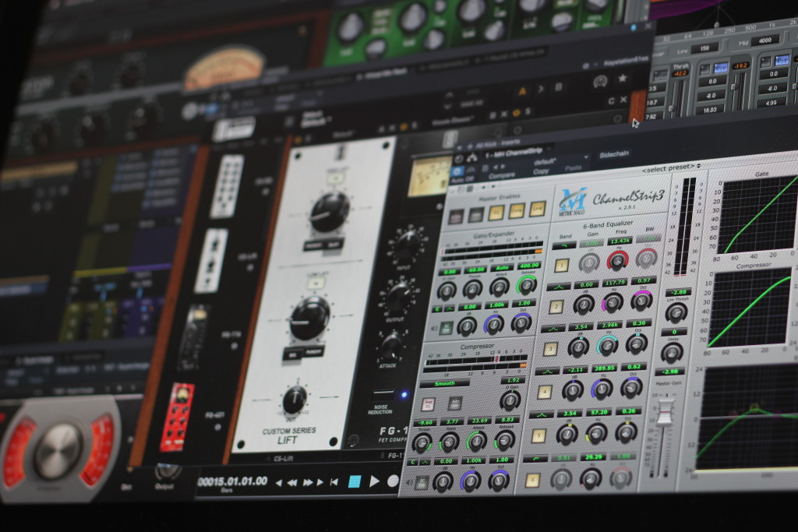The image size is (798, 532).
Task: Click the compressor sidechain listen speaker icon
Action: click(x=409, y=483)
